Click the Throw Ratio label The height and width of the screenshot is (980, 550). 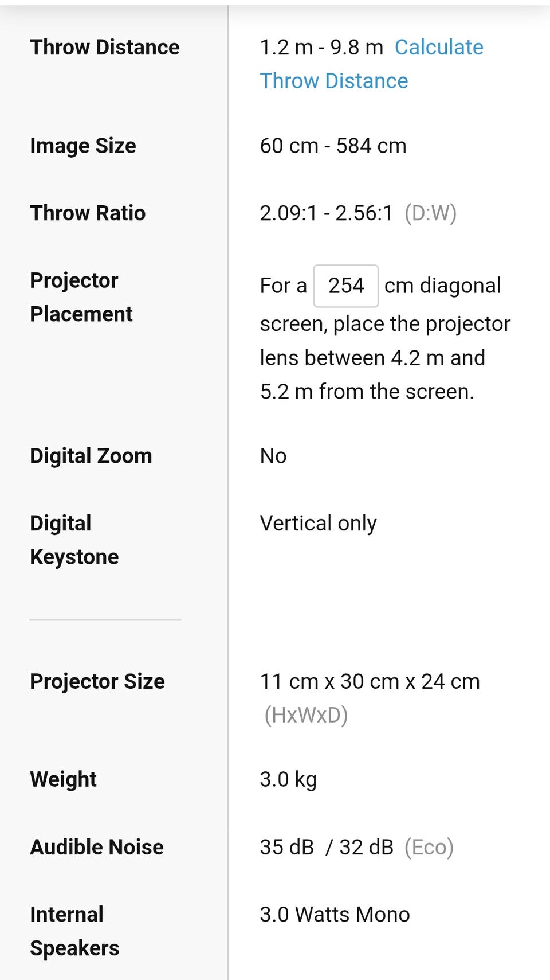coord(88,213)
